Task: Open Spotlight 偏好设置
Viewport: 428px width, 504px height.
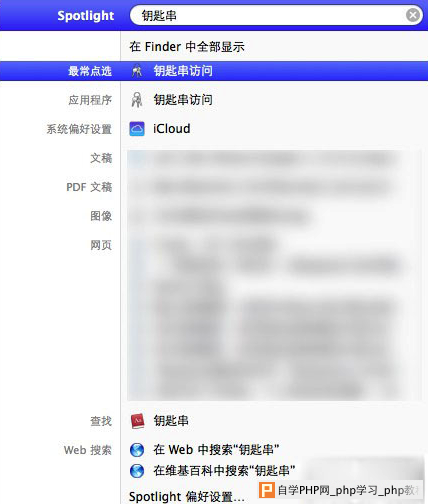Action: (187, 497)
